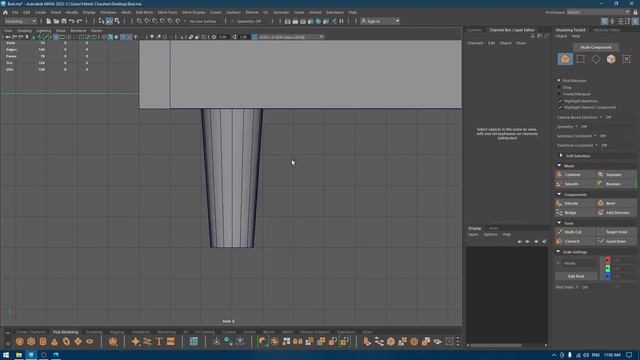The width and height of the screenshot is (640, 360).
Task: Collapse Mesh section in Modeling Toolkit
Action: tap(559, 165)
